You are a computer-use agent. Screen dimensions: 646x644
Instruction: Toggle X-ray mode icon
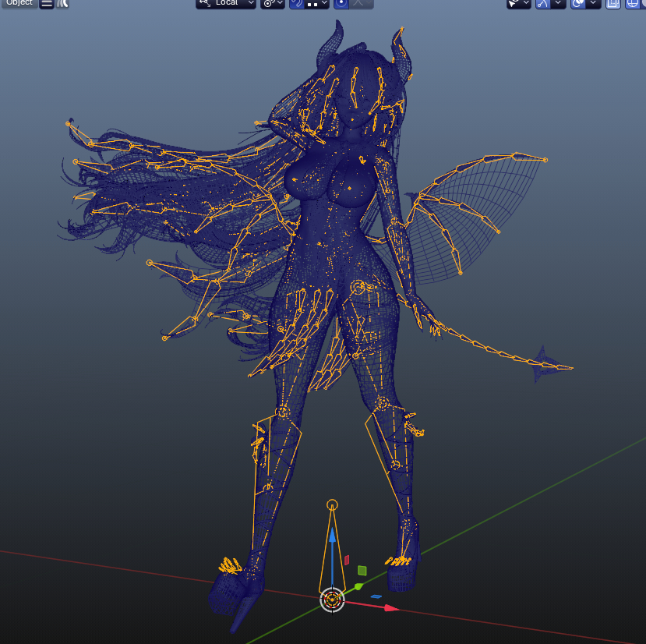click(x=613, y=3)
